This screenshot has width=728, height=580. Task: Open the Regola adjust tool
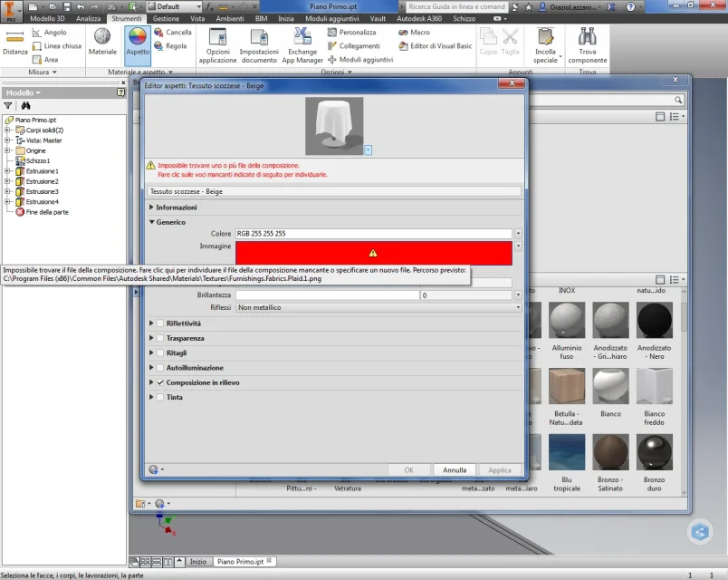[x=170, y=46]
